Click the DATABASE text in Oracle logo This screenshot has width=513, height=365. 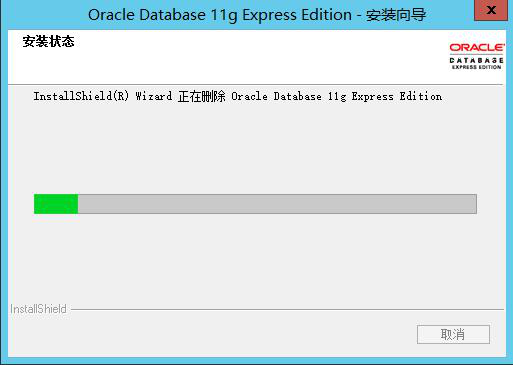476,60
